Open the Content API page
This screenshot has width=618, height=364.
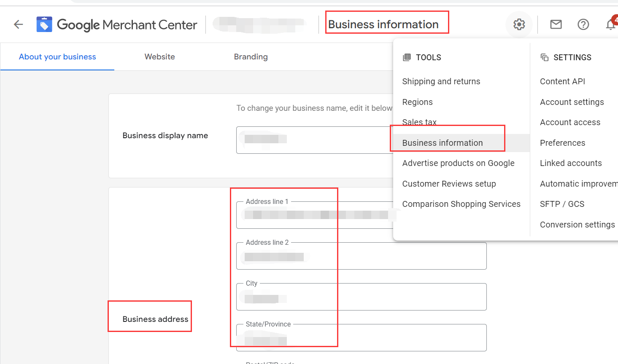coord(562,81)
